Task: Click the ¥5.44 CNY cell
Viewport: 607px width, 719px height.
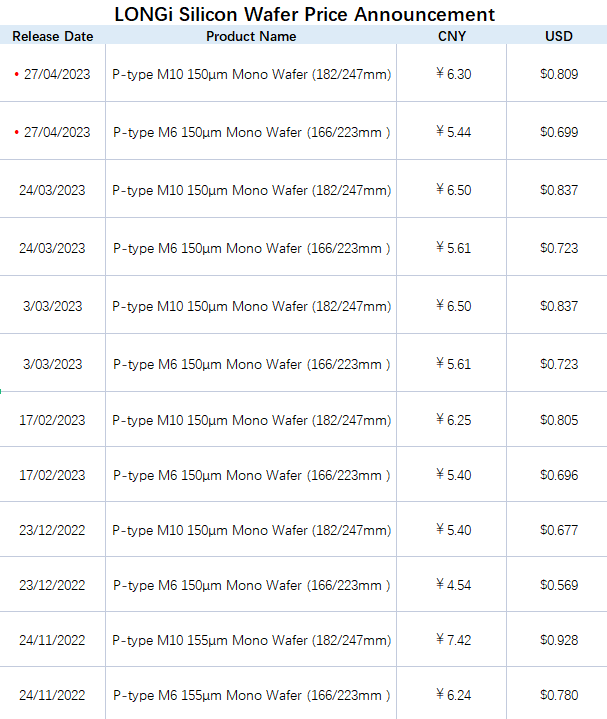Action: click(x=453, y=132)
